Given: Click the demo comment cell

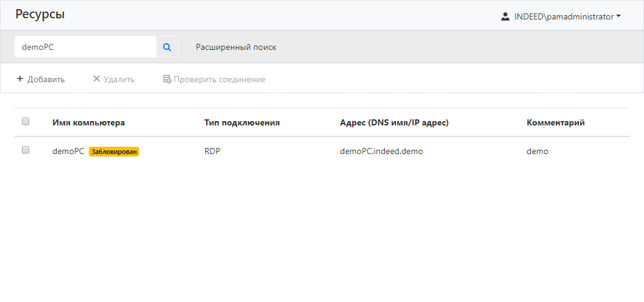Looking at the screenshot, I should pyautogui.click(x=538, y=152).
